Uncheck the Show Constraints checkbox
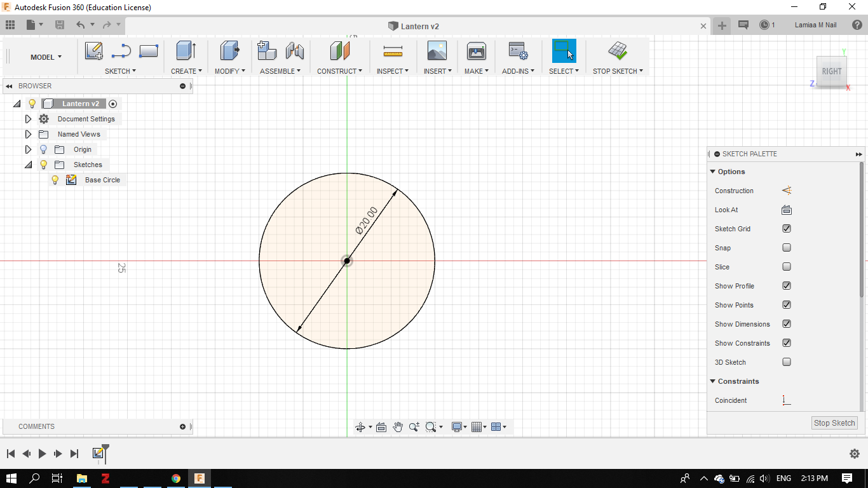The image size is (868, 488). click(x=787, y=343)
